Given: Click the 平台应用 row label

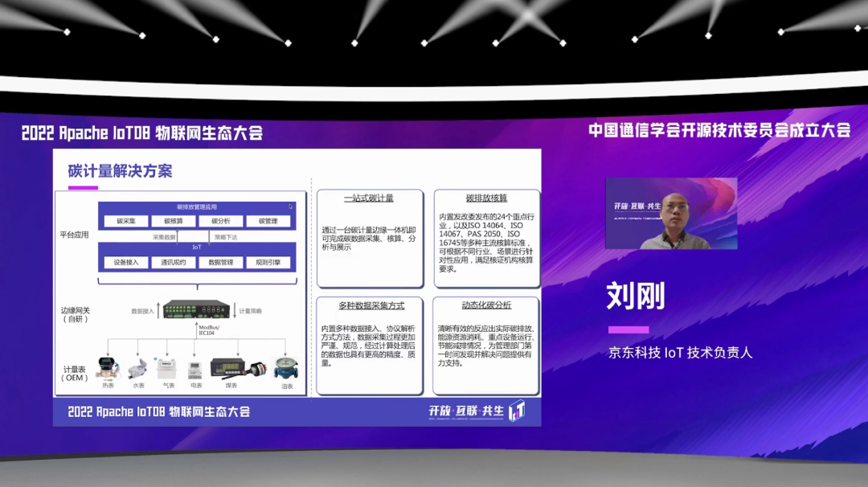Looking at the screenshot, I should (74, 235).
